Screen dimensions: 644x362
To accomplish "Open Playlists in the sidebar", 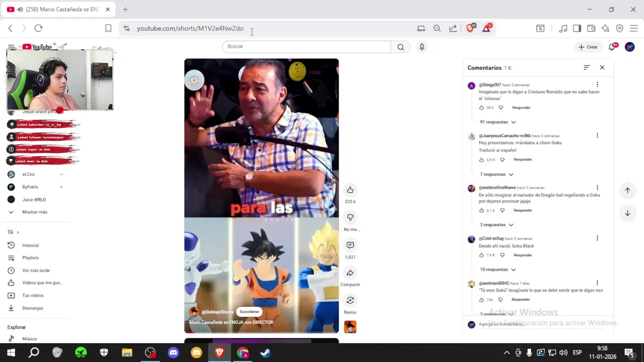I will coord(30,258).
